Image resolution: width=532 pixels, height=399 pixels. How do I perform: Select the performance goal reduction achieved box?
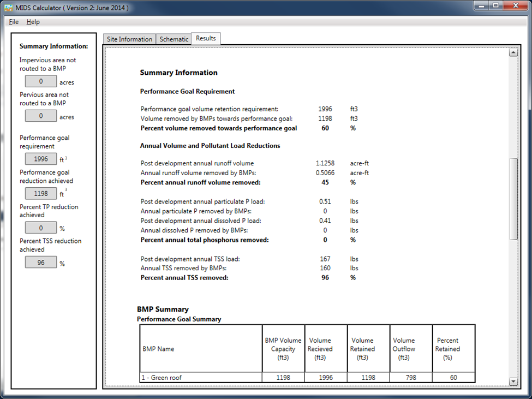pos(41,194)
